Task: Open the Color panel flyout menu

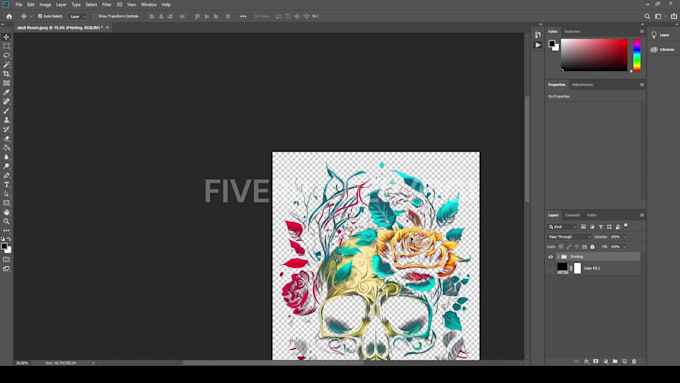Action: coord(642,31)
